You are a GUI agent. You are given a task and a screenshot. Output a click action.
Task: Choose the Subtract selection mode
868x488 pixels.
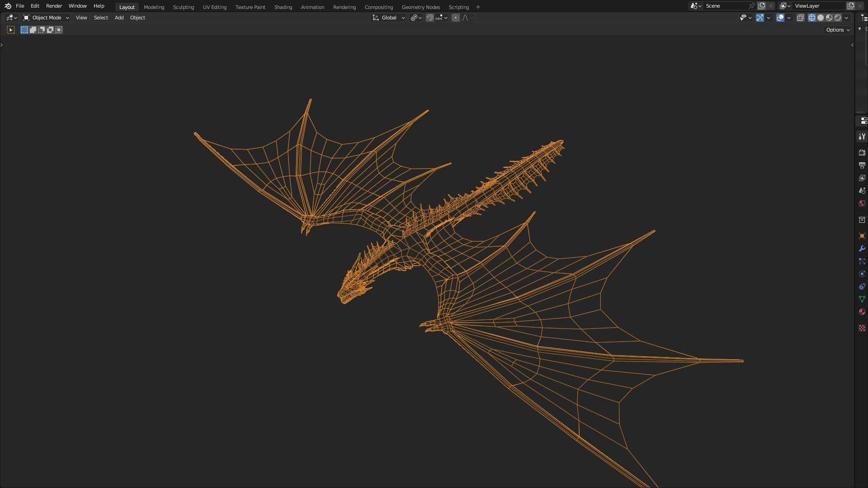[42, 30]
